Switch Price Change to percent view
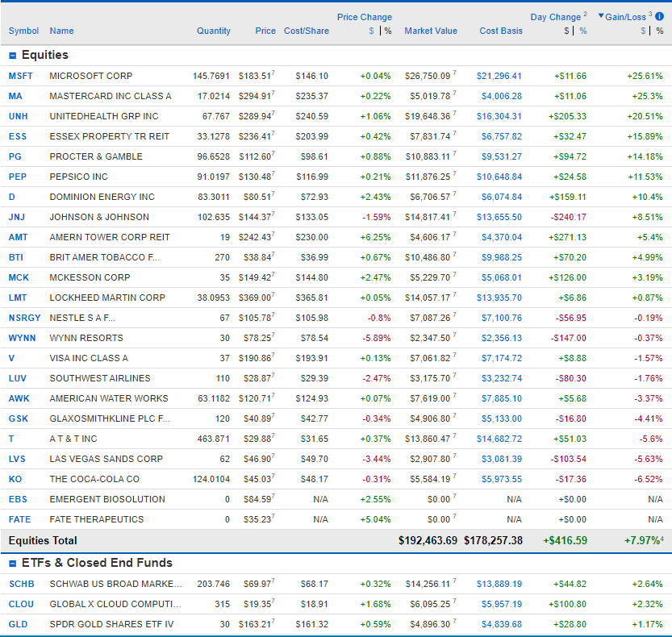The width and height of the screenshot is (672, 637). 388,31
